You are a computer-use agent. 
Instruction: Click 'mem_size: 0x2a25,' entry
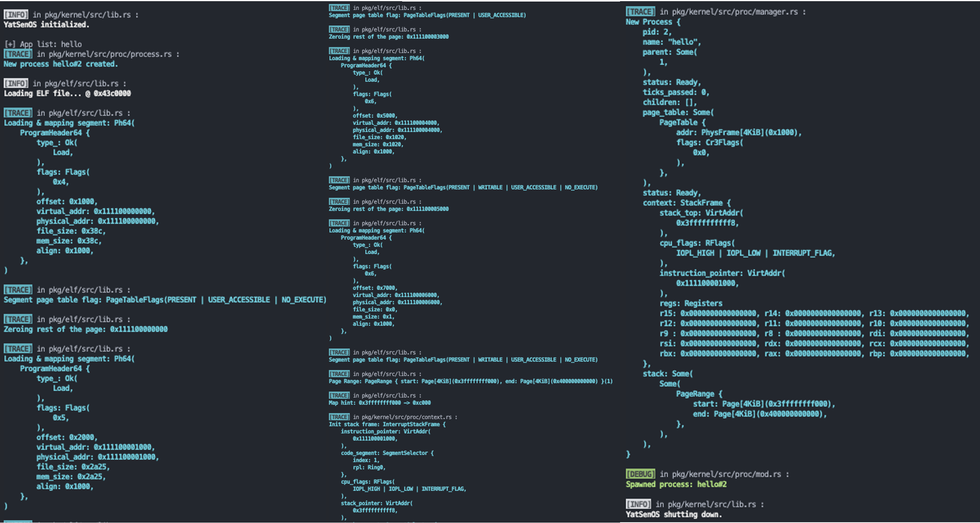71,477
